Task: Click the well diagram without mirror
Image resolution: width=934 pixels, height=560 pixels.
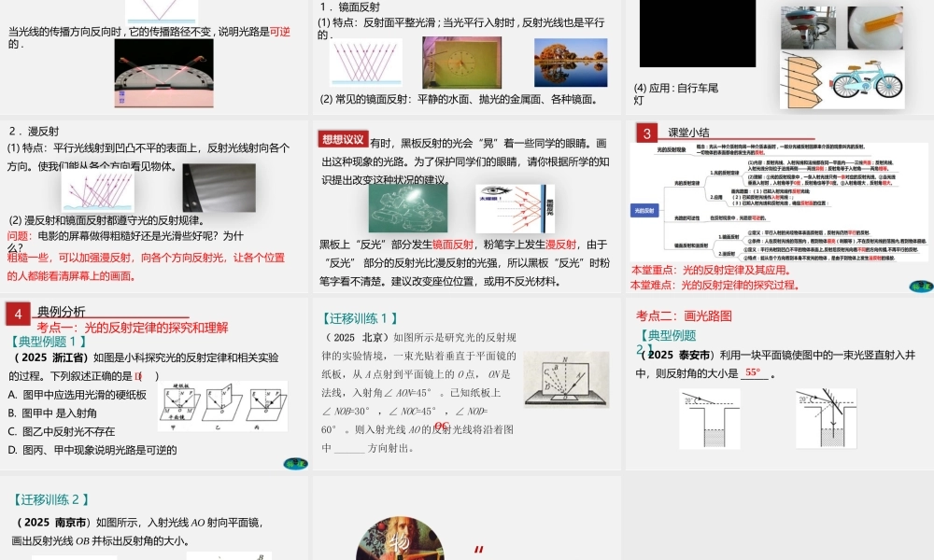Action: tap(710, 419)
